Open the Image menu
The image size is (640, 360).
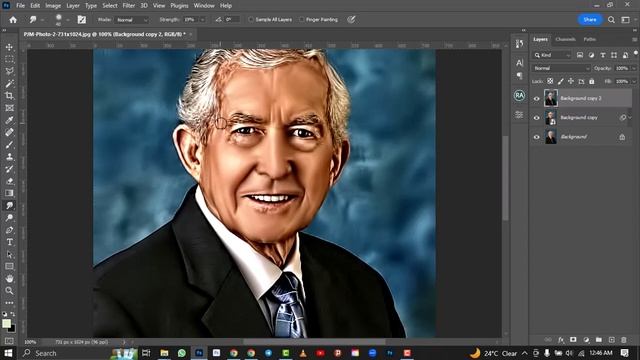pos(53,6)
